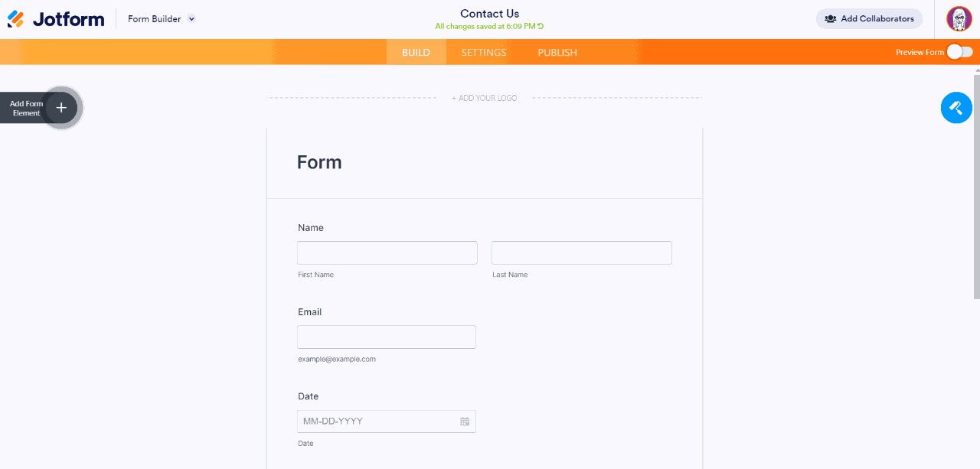
Task: Open the Settings tab
Action: click(x=484, y=53)
